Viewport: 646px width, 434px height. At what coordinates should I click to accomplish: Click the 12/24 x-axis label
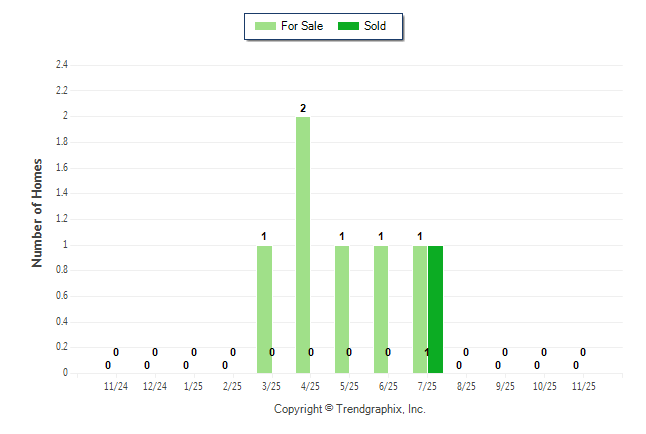click(x=155, y=385)
